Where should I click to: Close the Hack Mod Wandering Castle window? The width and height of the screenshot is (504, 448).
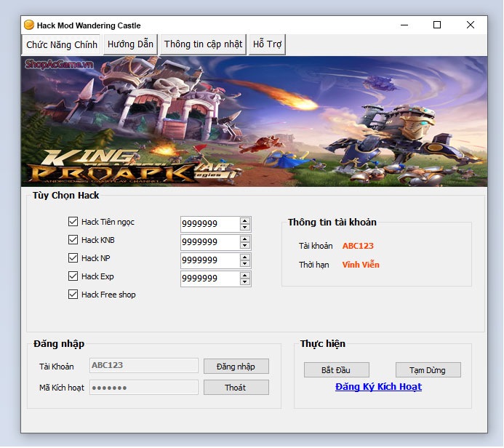pyautogui.click(x=471, y=25)
